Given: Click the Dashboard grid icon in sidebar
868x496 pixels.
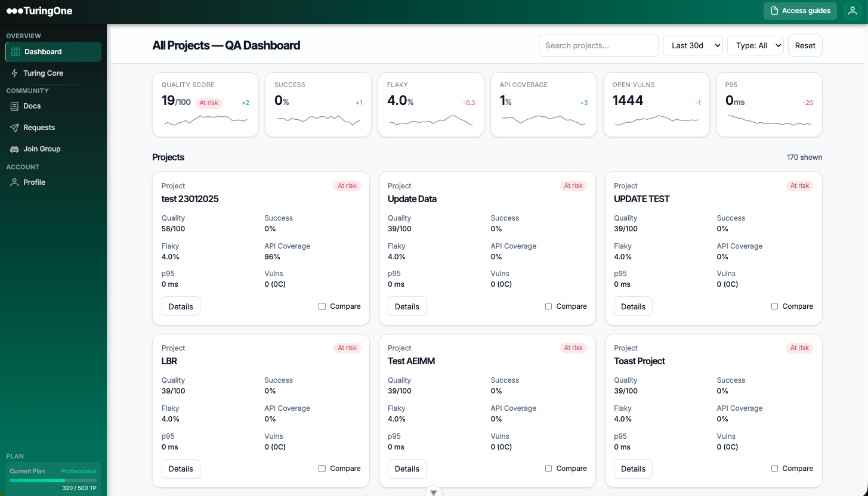Looking at the screenshot, I should (16, 52).
